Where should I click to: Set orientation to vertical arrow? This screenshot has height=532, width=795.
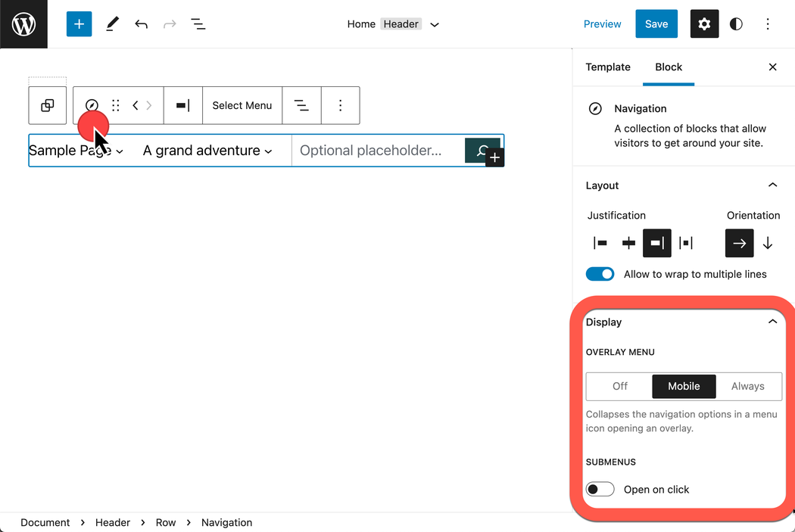click(x=768, y=243)
